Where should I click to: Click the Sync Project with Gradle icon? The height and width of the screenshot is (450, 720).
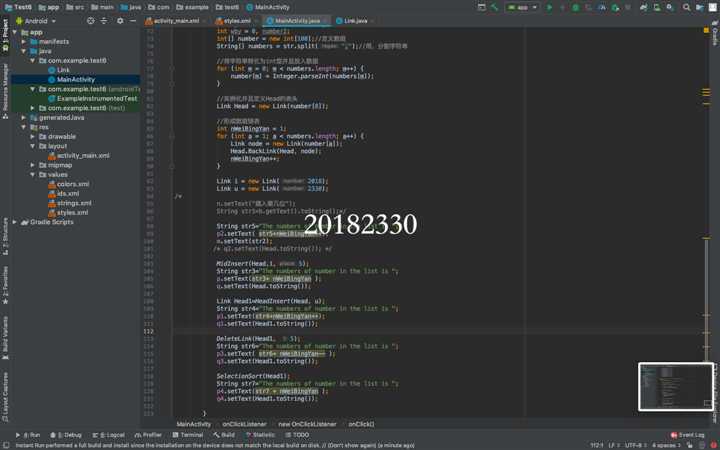coord(644,7)
